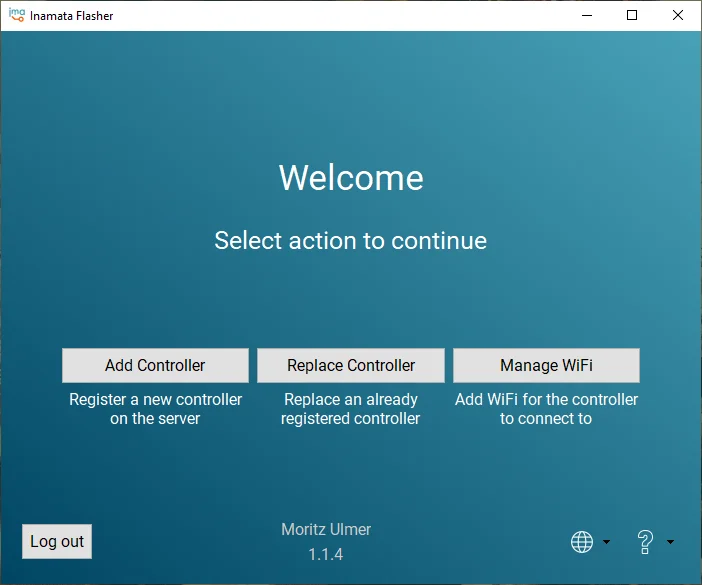Maximize the Inamata Flasher window
This screenshot has height=585, width=702.
tap(632, 15)
